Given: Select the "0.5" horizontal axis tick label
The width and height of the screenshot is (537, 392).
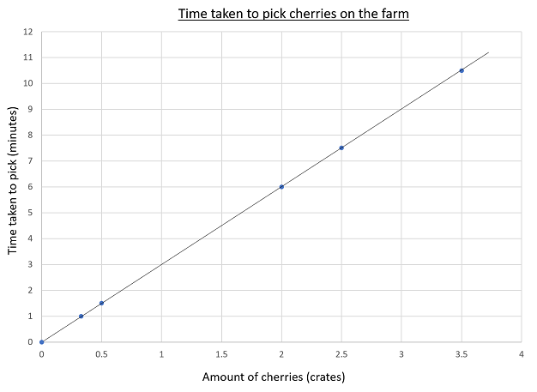Looking at the screenshot, I should (101, 353).
